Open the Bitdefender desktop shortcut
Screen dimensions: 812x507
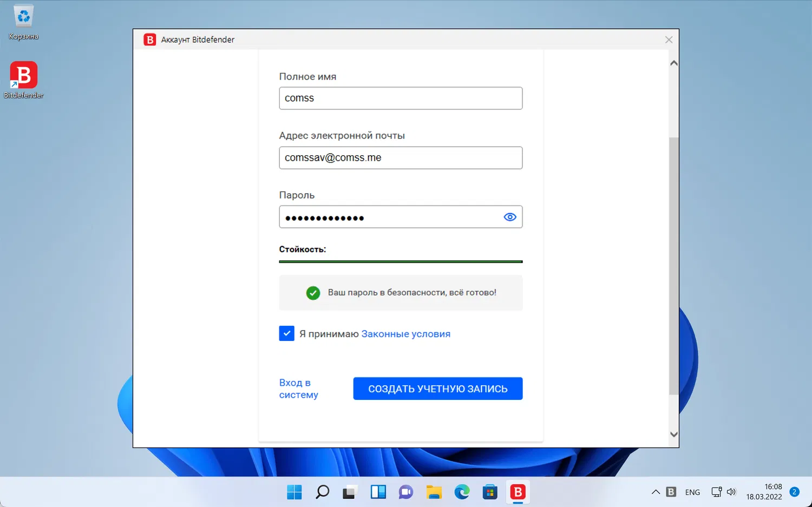(23, 80)
